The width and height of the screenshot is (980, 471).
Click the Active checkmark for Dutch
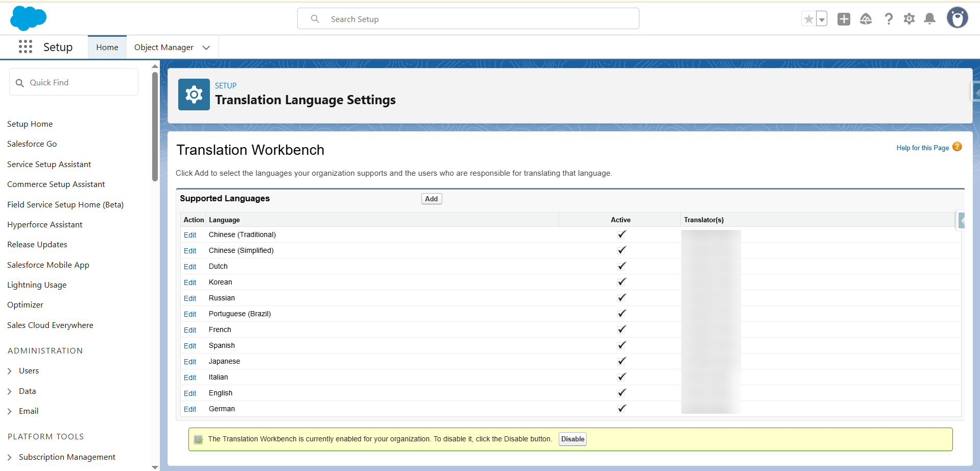coord(622,266)
